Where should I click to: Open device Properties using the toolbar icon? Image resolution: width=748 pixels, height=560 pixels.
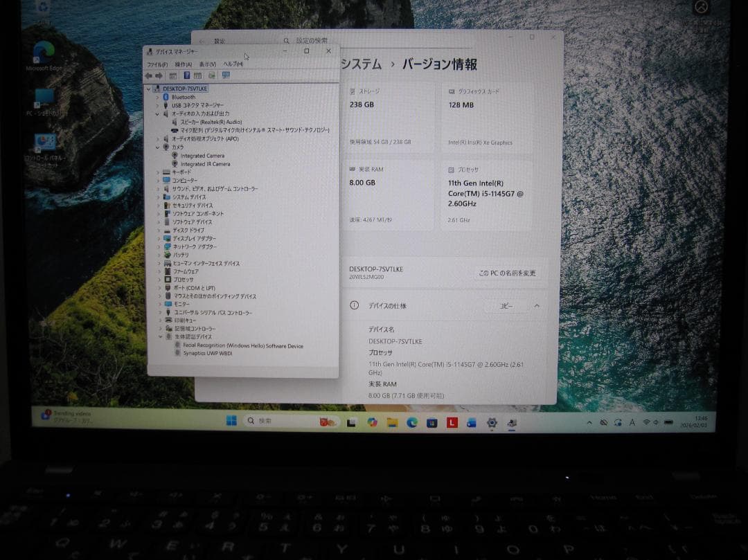198,75
